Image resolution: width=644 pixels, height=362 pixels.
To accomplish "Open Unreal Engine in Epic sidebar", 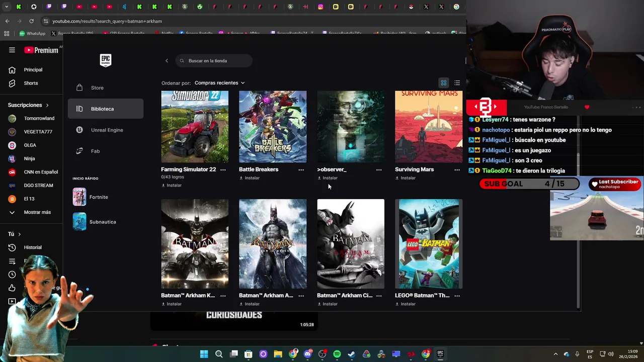I will (106, 130).
